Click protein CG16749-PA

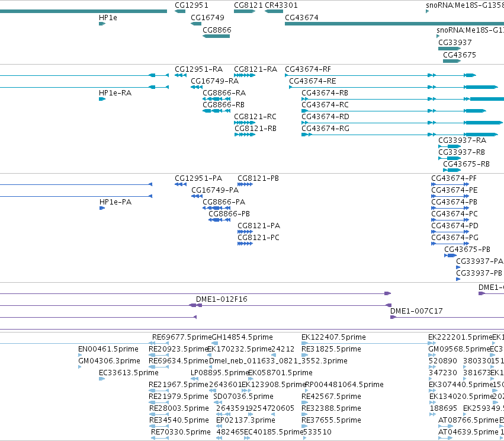click(215, 190)
